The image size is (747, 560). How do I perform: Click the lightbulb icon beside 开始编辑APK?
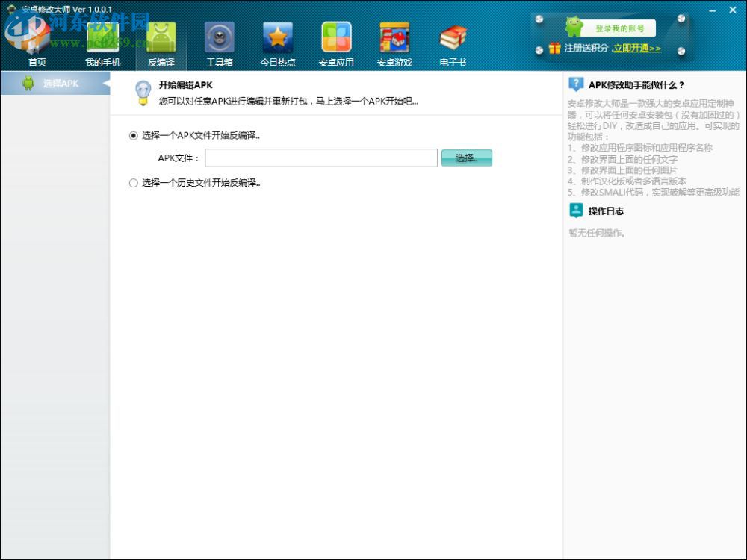(x=142, y=93)
